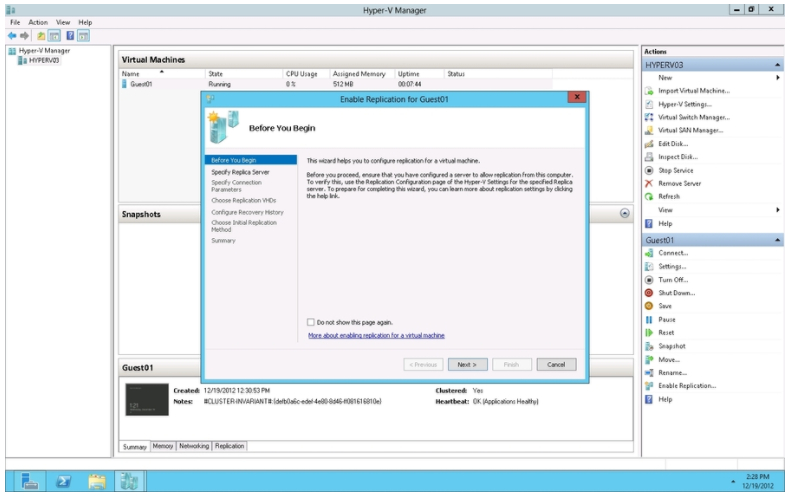This screenshot has width=790, height=497.
Task: Click the taskbar clock
Action: (758, 481)
